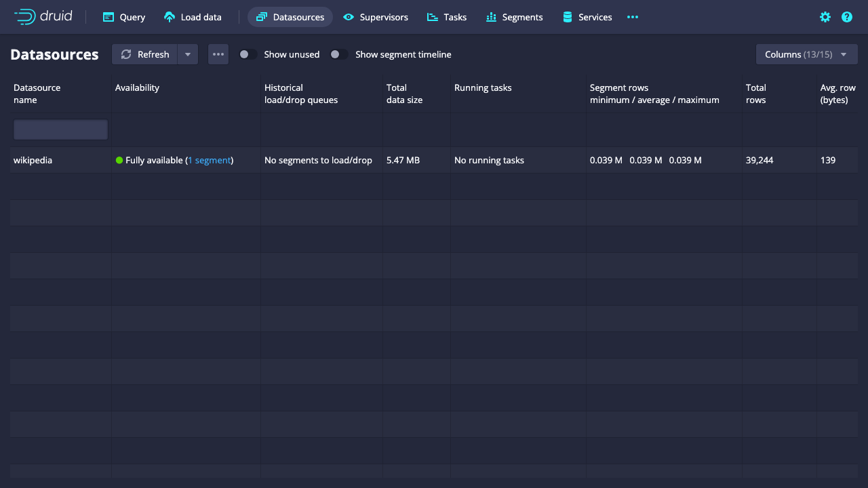The image size is (868, 488).
Task: Open the settings gear menu
Action: (x=825, y=17)
